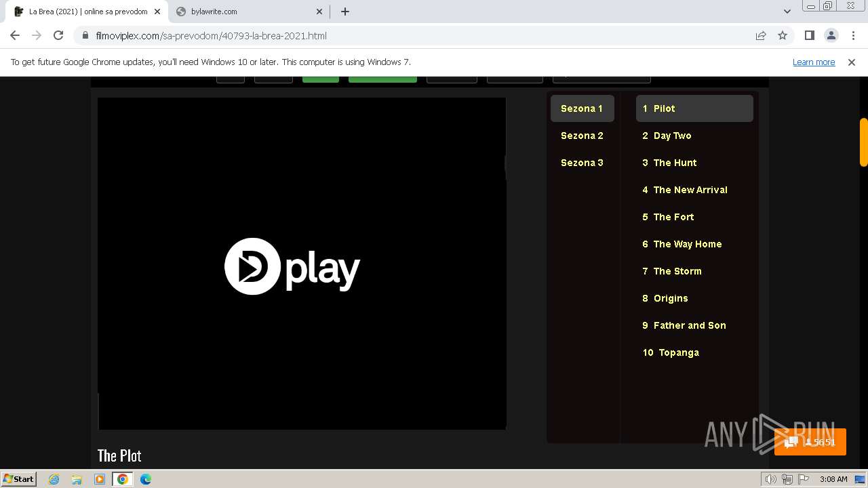The image size is (868, 488).
Task: Open the Action Center flag tray icon
Action: tap(803, 479)
